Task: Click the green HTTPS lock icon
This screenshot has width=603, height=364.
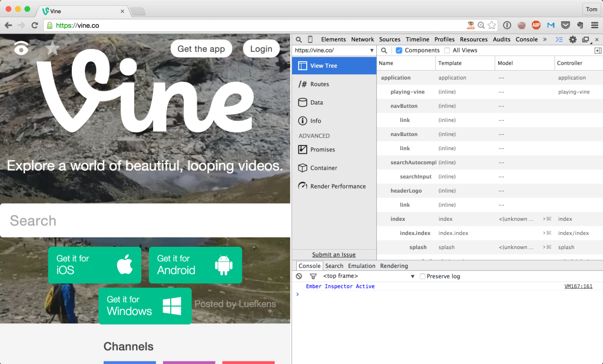Action: click(x=49, y=25)
